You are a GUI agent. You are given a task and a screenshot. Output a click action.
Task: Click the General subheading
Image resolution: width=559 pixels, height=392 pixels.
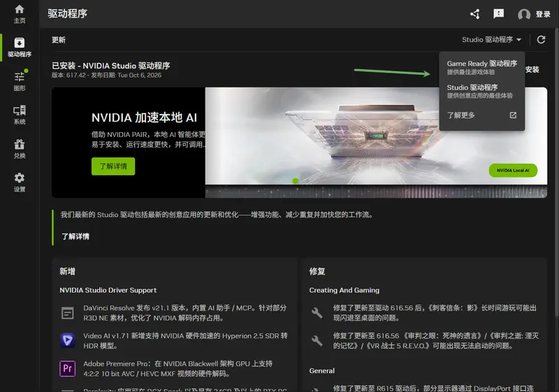coord(322,370)
